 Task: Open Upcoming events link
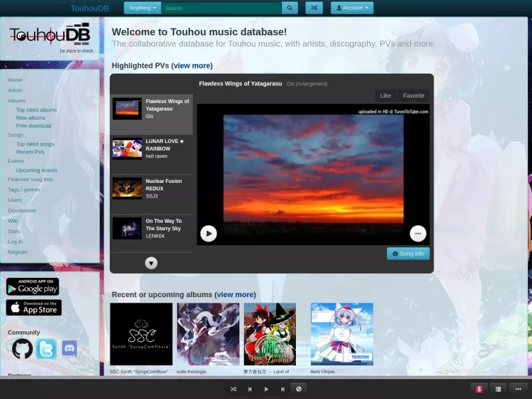(37, 170)
